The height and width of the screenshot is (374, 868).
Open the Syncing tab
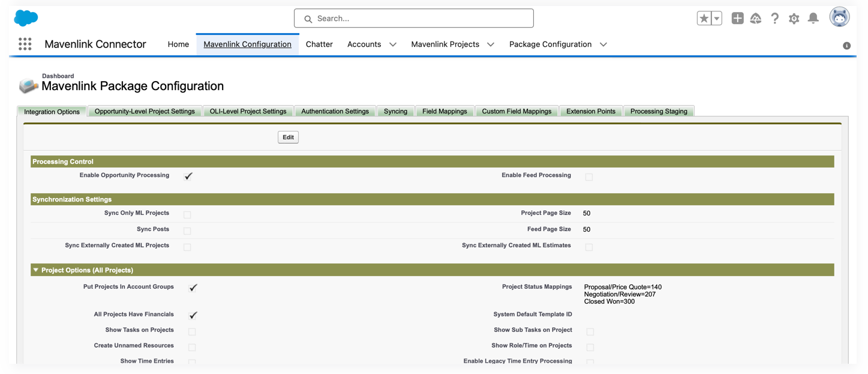[395, 111]
